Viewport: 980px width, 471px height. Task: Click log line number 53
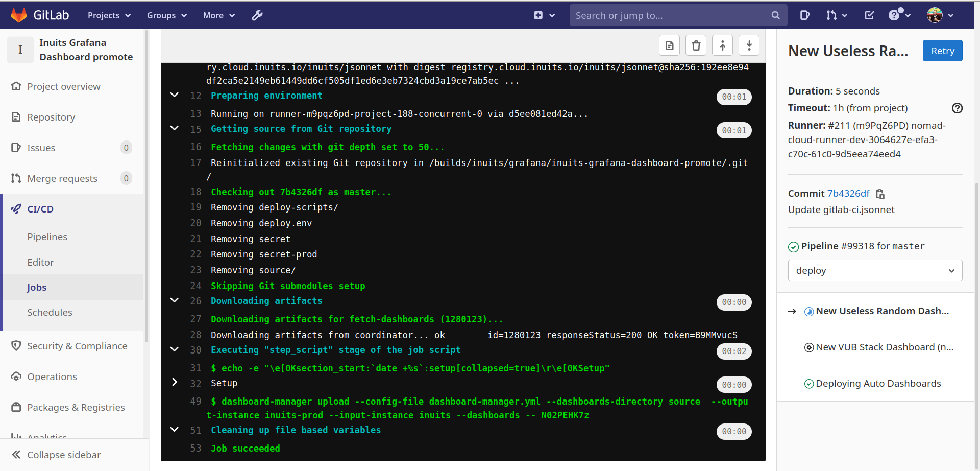[195, 448]
